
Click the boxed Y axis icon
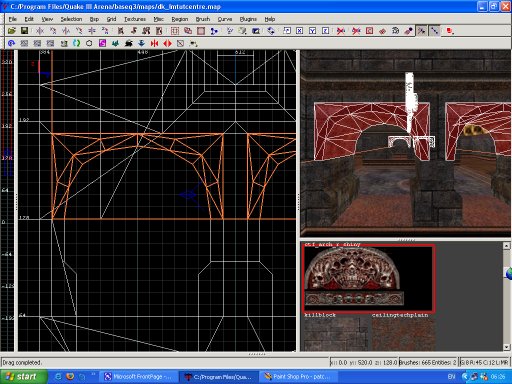coord(312,31)
